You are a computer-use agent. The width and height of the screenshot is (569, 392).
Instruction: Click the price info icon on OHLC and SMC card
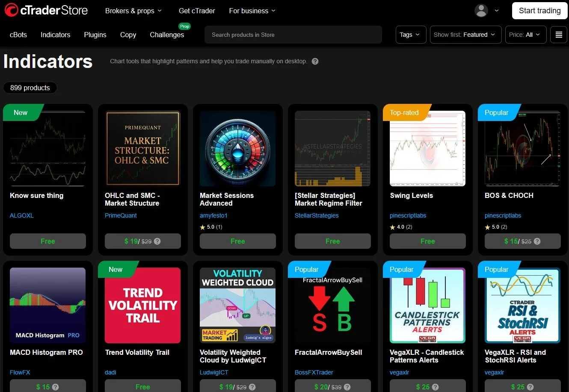pyautogui.click(x=157, y=241)
